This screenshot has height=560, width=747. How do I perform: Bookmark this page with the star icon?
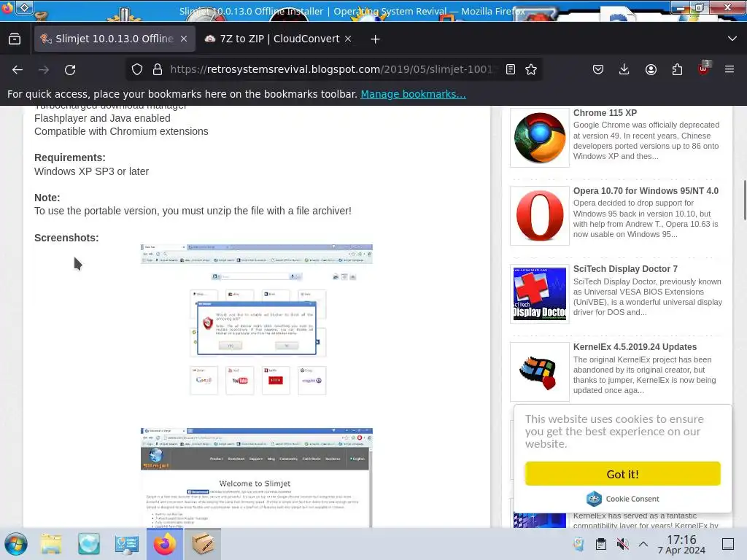pyautogui.click(x=531, y=69)
